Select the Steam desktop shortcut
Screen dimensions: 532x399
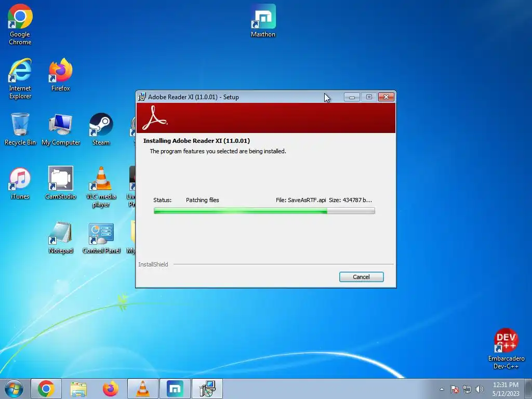click(101, 129)
